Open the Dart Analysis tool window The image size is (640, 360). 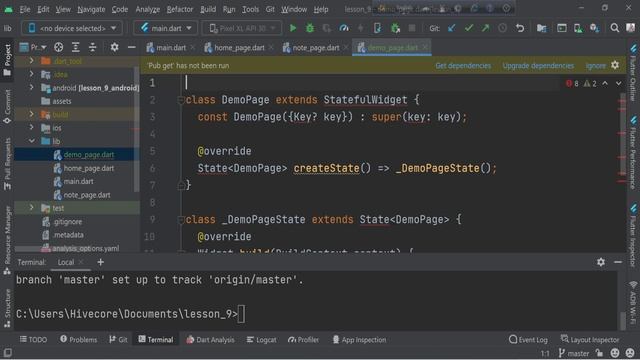[211, 340]
